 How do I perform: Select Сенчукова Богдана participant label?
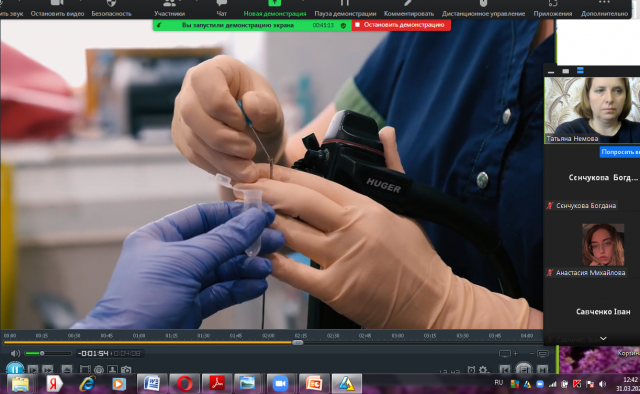click(x=586, y=205)
